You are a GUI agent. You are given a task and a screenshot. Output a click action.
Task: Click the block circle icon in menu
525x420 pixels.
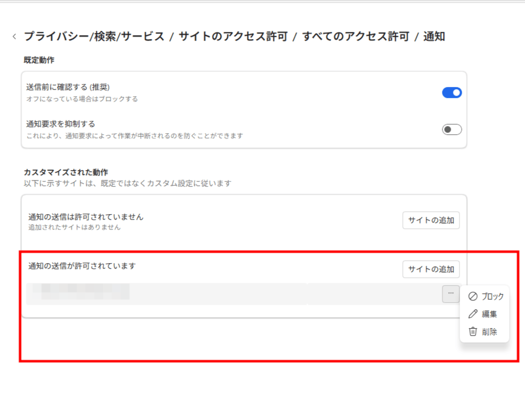[472, 296]
